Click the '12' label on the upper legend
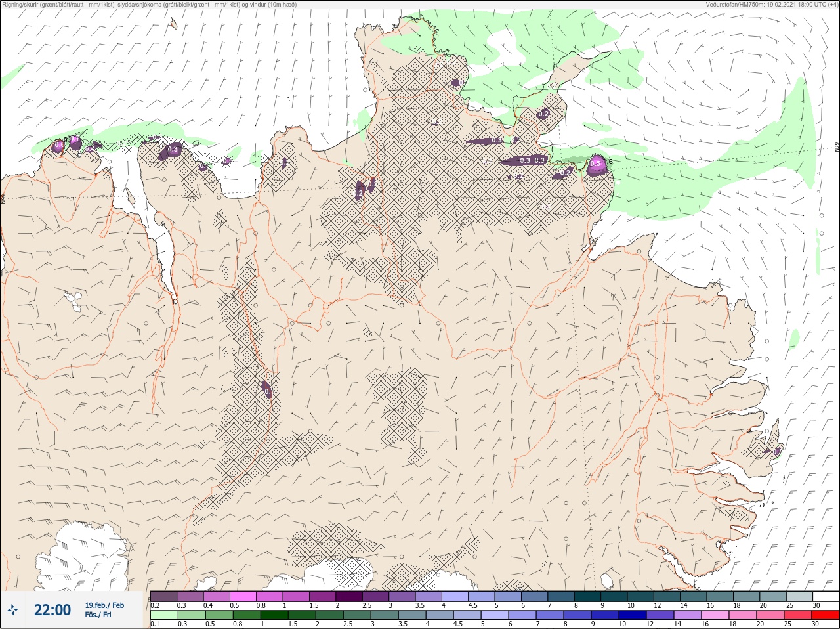Viewport: 840px width, 629px height. [658, 605]
